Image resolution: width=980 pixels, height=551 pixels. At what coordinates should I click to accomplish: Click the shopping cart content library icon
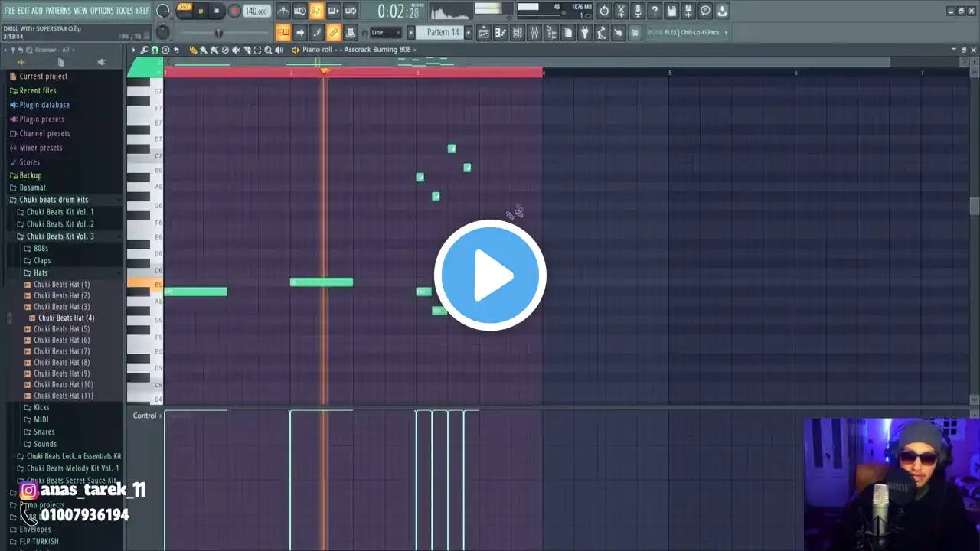(x=634, y=32)
